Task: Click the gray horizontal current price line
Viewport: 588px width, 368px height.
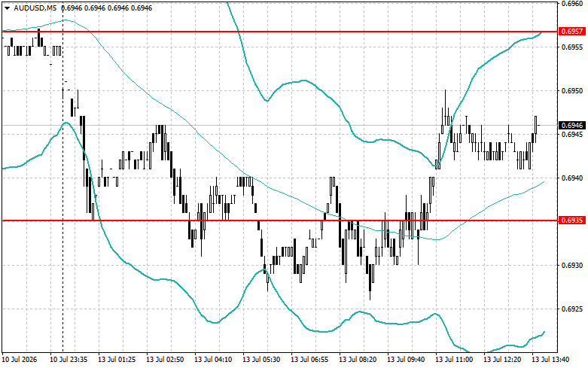Action: pyautogui.click(x=280, y=125)
